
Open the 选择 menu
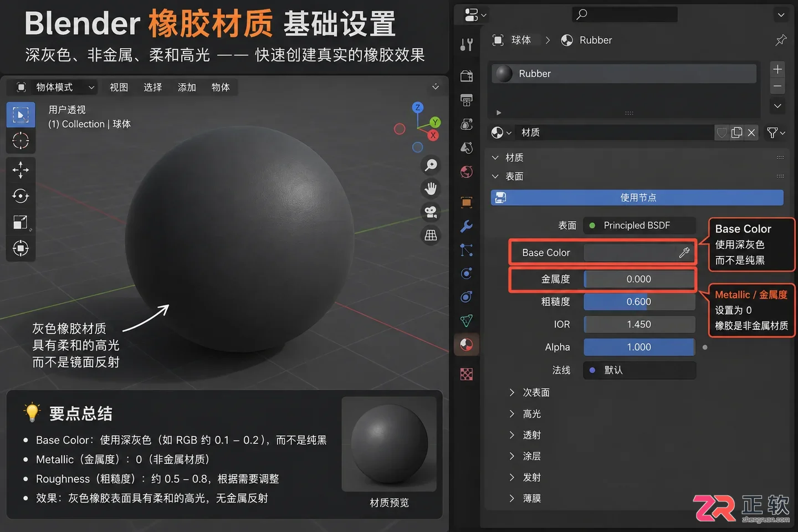coord(152,87)
